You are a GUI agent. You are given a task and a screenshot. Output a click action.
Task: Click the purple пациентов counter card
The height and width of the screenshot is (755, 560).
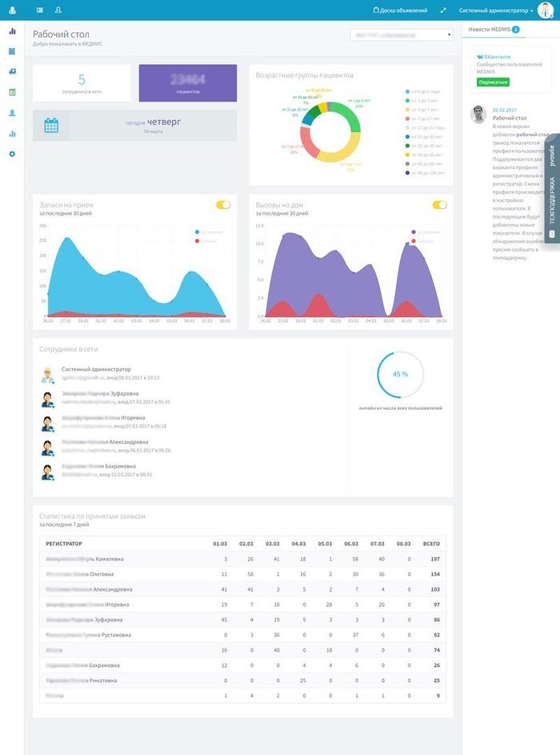[x=188, y=82]
